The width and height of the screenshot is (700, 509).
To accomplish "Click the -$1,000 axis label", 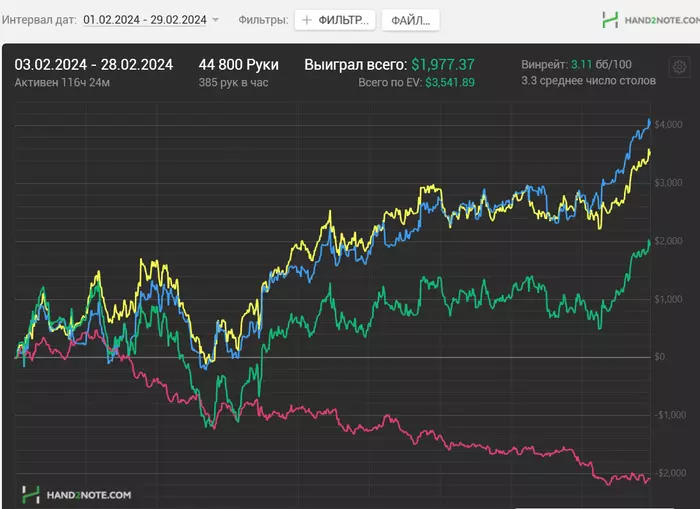I will point(670,415).
